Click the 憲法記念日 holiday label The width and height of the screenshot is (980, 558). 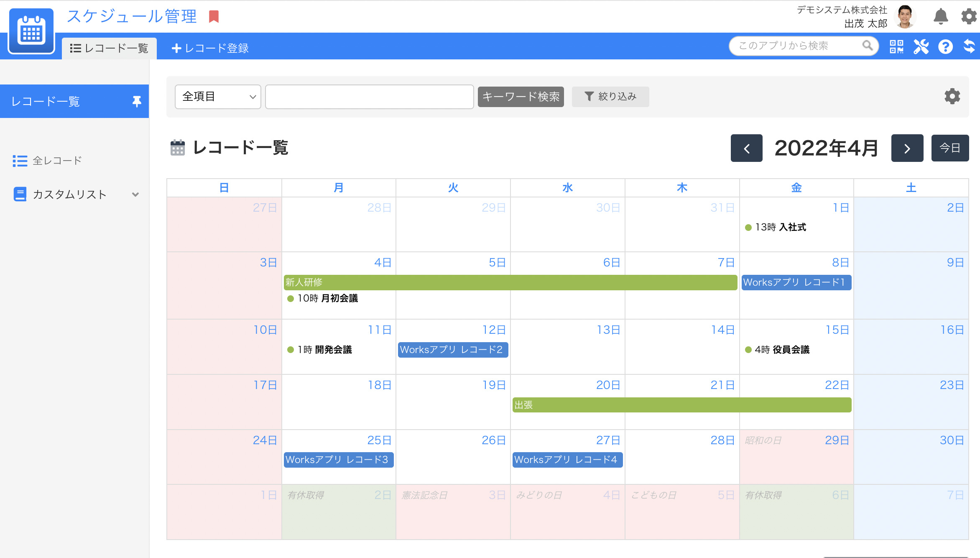pos(424,495)
